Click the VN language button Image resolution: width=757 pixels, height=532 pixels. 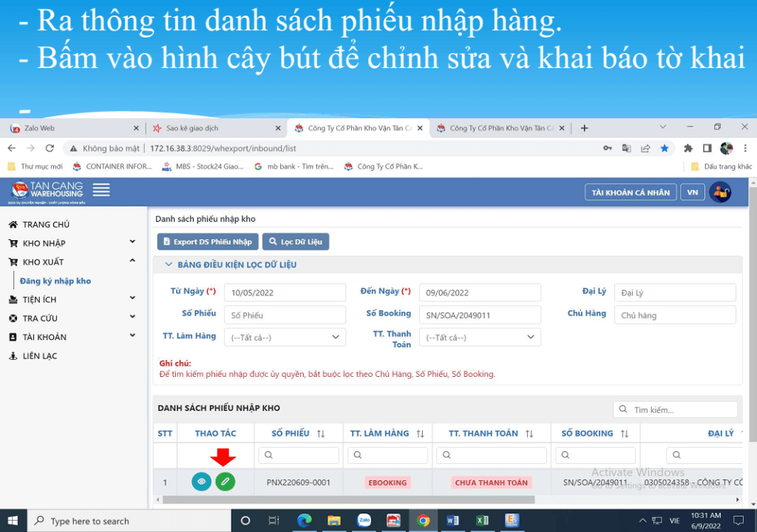[x=692, y=192]
